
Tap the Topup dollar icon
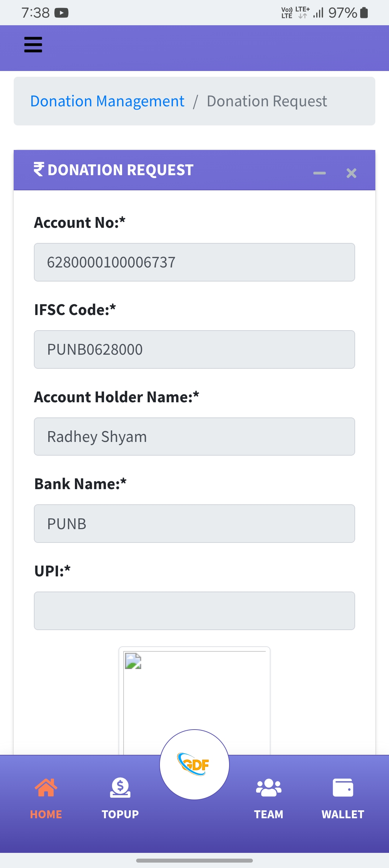pyautogui.click(x=120, y=787)
